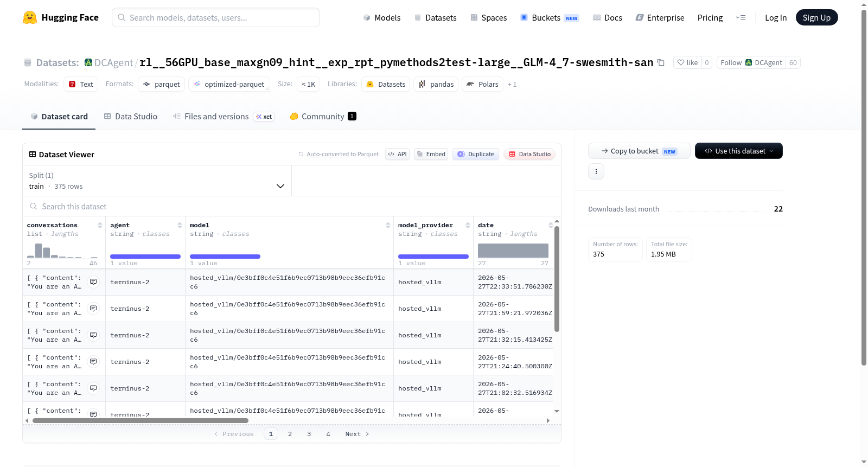Click the Sign Up button
868x467 pixels.
coord(816,17)
